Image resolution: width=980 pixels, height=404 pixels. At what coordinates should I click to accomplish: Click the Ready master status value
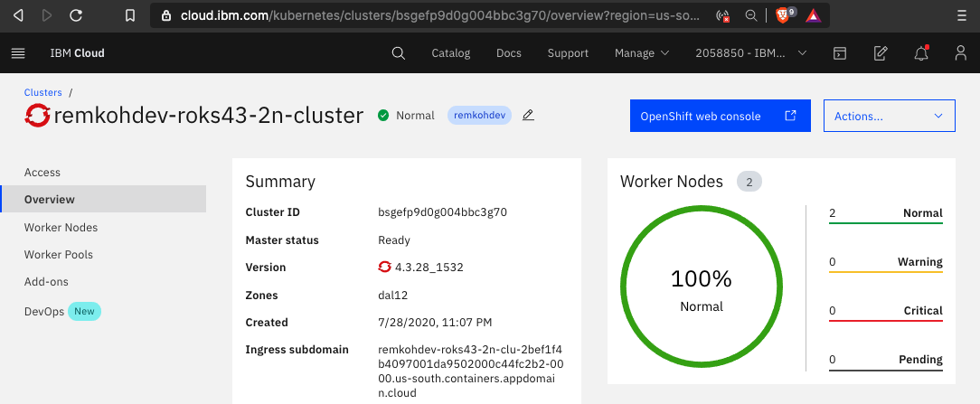pos(394,240)
